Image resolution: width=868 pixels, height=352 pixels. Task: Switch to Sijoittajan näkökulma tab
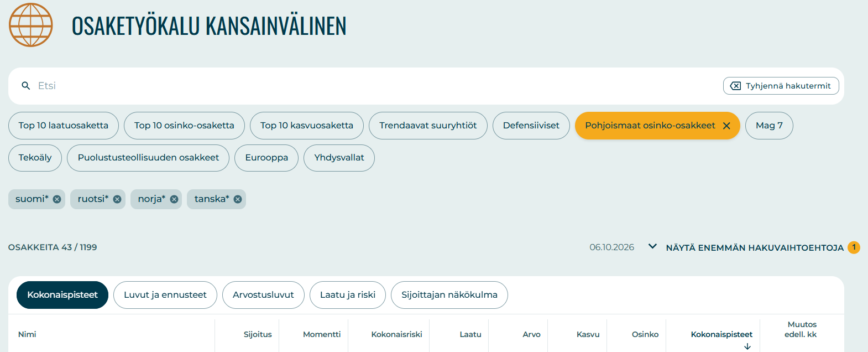pyautogui.click(x=449, y=295)
